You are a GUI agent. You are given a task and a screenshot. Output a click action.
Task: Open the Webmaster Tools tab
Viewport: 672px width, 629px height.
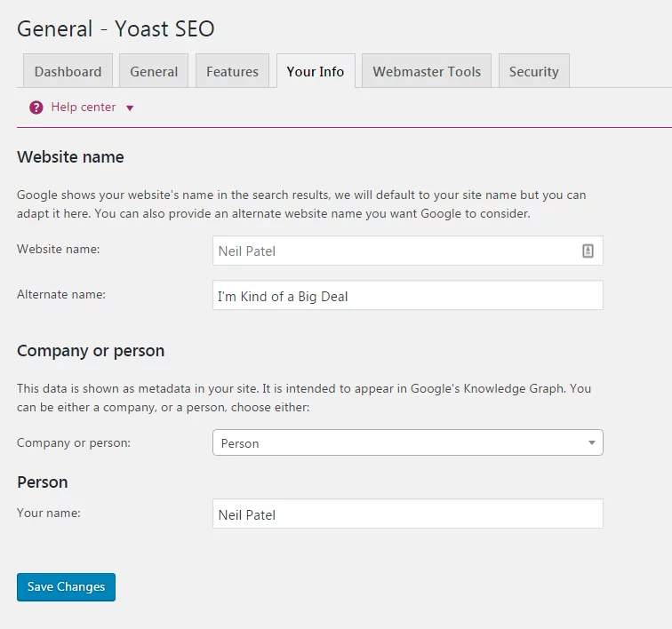click(x=427, y=71)
